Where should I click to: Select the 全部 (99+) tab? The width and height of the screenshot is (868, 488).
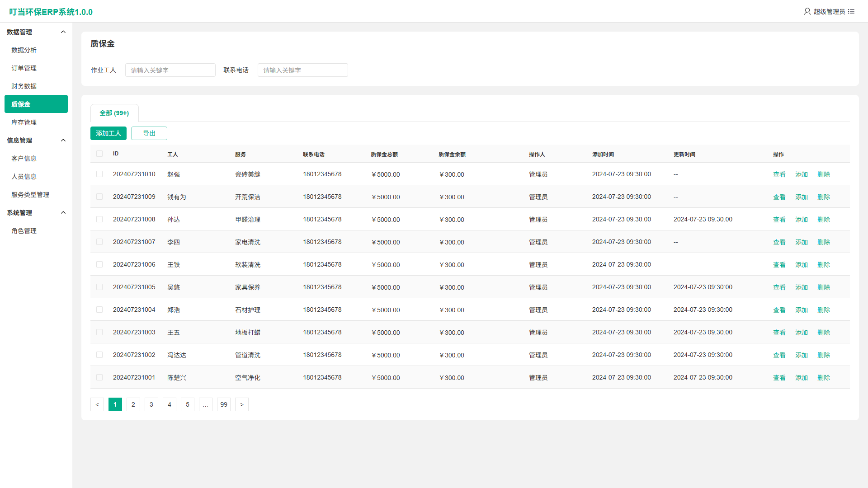click(x=114, y=113)
